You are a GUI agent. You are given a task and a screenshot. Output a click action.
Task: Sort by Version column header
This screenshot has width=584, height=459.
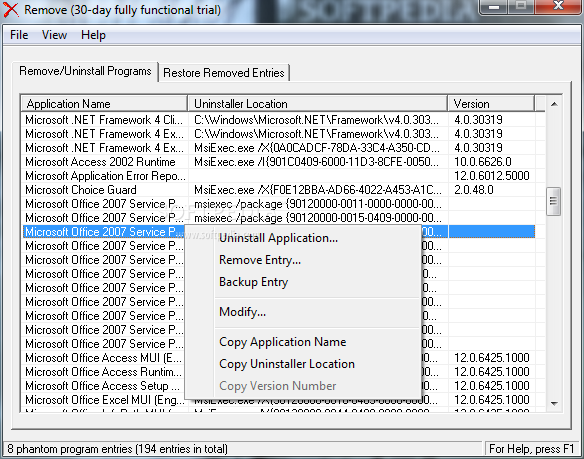[x=491, y=104]
